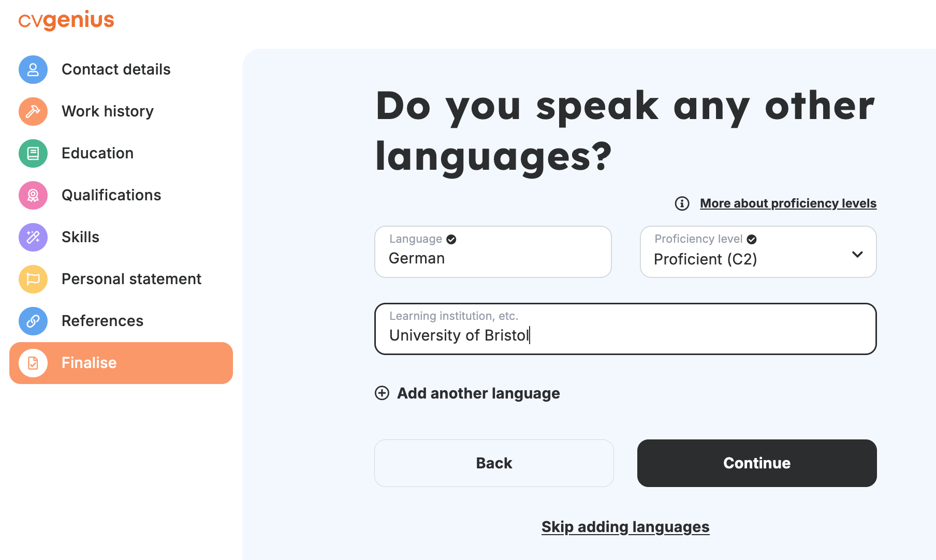
Task: Open More about proficiency levels link
Action: coord(788,203)
